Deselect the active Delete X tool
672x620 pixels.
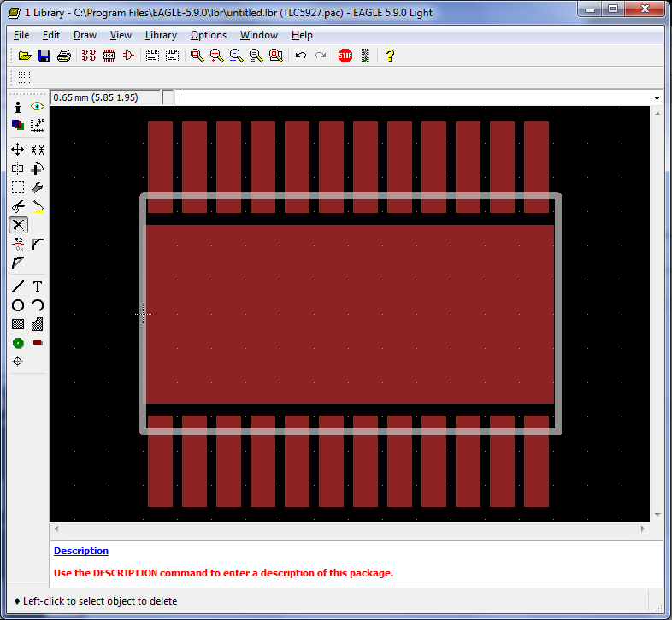point(19,225)
